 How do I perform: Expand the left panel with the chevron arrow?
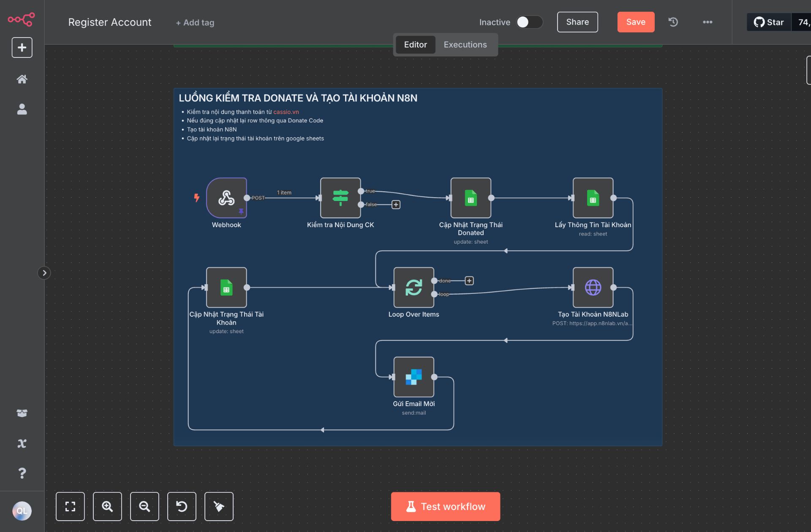tap(44, 273)
